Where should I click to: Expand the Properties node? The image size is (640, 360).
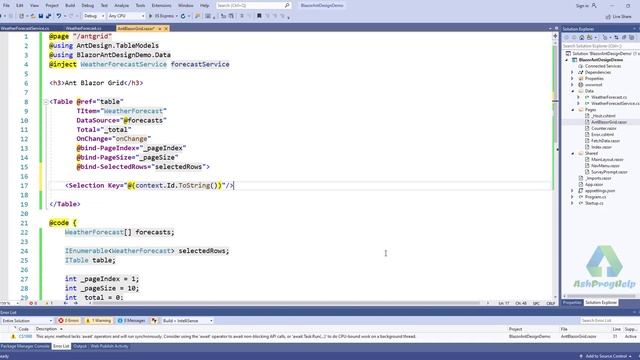coord(572,78)
